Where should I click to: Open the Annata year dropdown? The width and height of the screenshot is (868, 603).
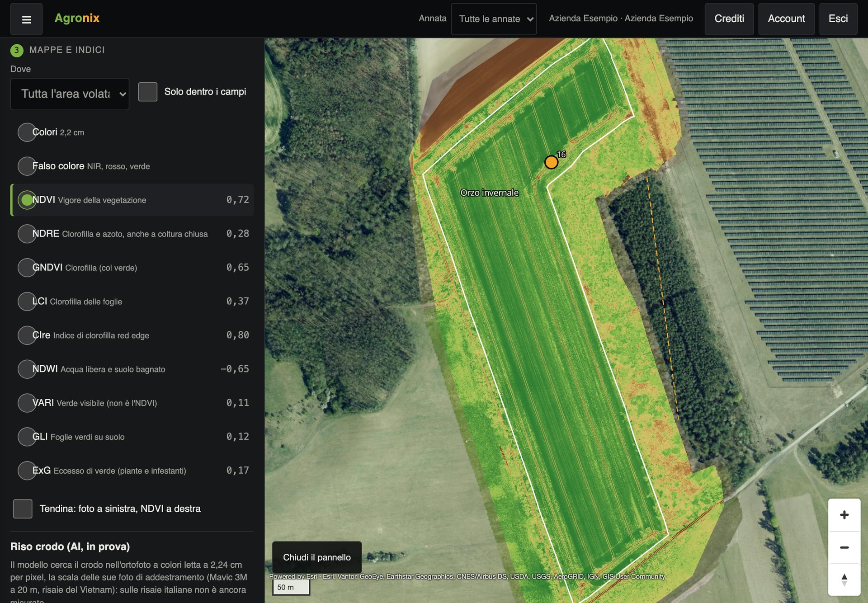[494, 19]
